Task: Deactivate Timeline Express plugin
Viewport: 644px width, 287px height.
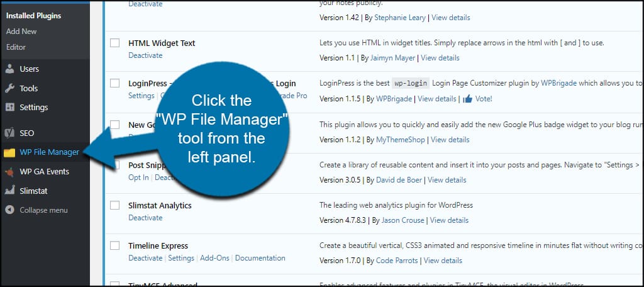Action: pyautogui.click(x=145, y=258)
